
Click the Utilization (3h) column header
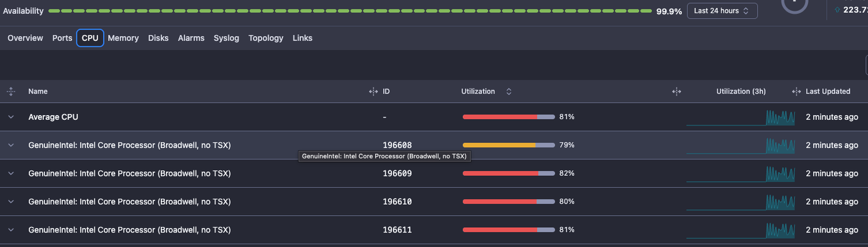click(x=741, y=91)
